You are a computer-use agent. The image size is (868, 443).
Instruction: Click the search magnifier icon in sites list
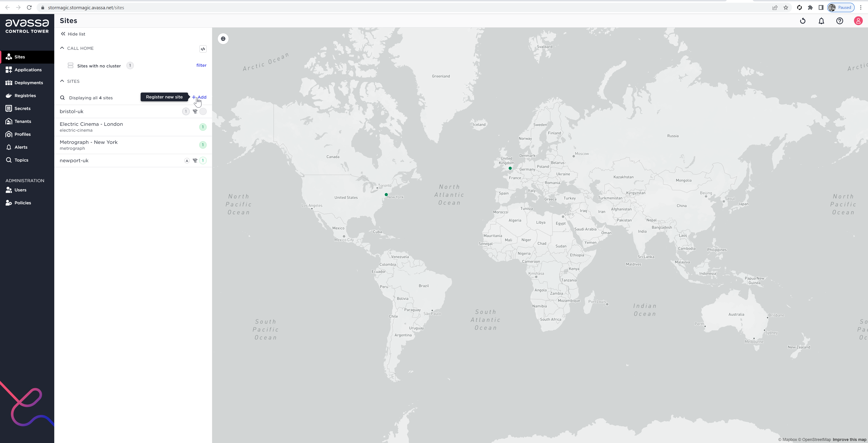(62, 98)
